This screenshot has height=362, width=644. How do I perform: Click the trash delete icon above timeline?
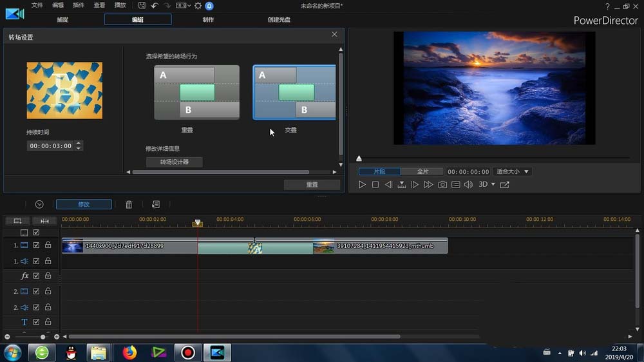click(129, 204)
